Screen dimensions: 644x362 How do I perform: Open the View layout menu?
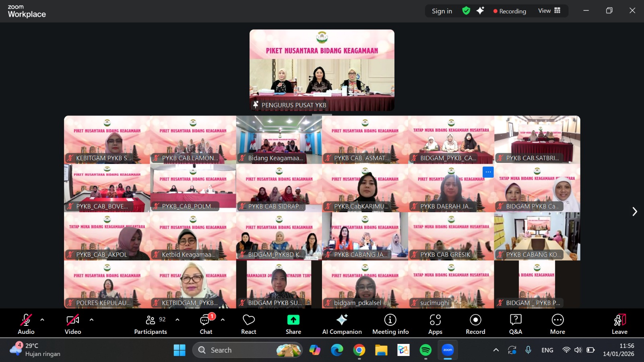549,11
